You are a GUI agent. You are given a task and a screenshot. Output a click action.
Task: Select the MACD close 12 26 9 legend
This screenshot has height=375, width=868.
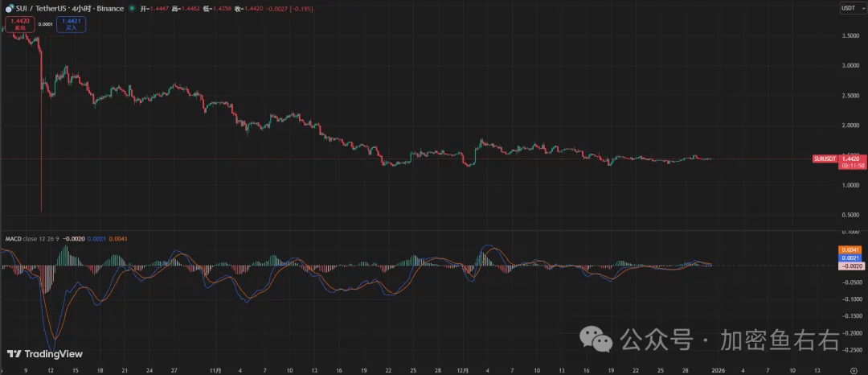point(32,238)
